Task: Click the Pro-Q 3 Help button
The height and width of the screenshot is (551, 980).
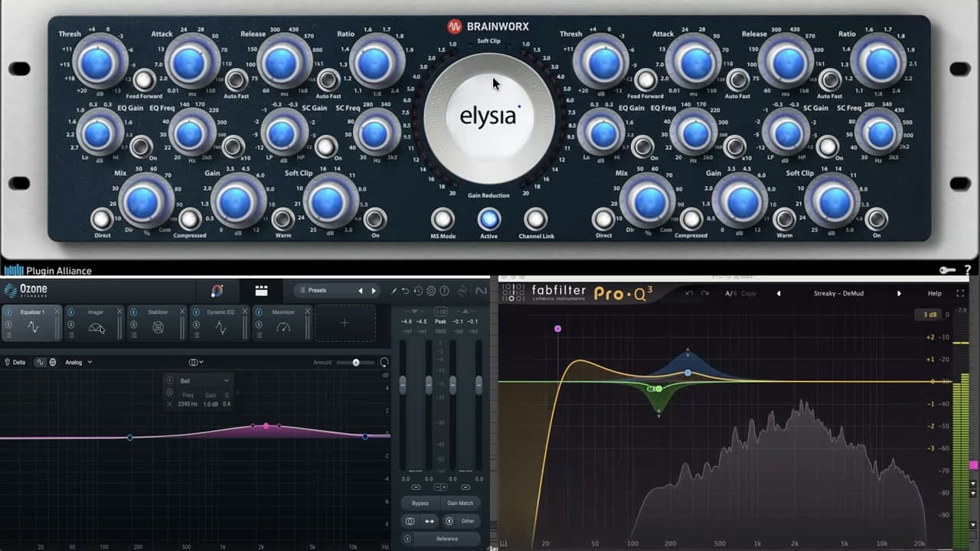Action: [x=935, y=293]
